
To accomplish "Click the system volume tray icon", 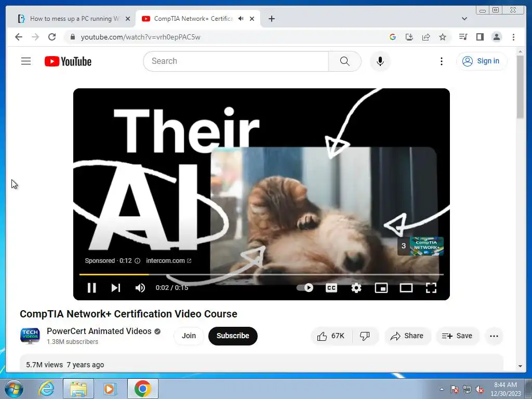I will coord(480,390).
